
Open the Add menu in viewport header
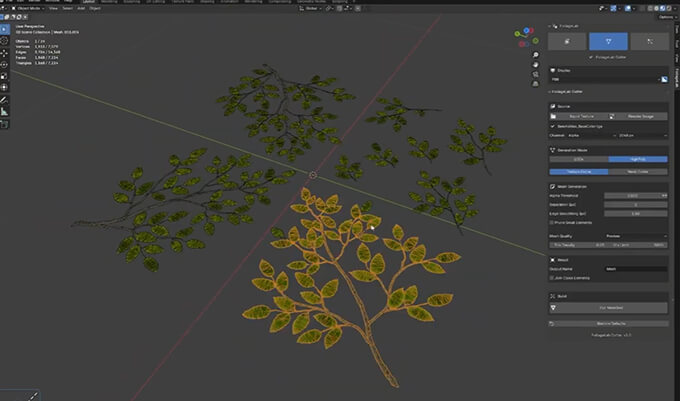[83, 8]
